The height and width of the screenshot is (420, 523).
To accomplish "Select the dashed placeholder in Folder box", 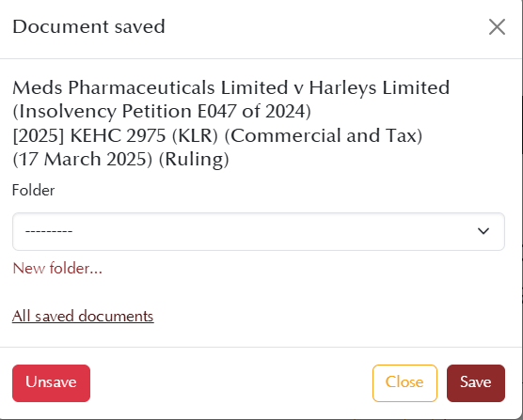I will [49, 231].
